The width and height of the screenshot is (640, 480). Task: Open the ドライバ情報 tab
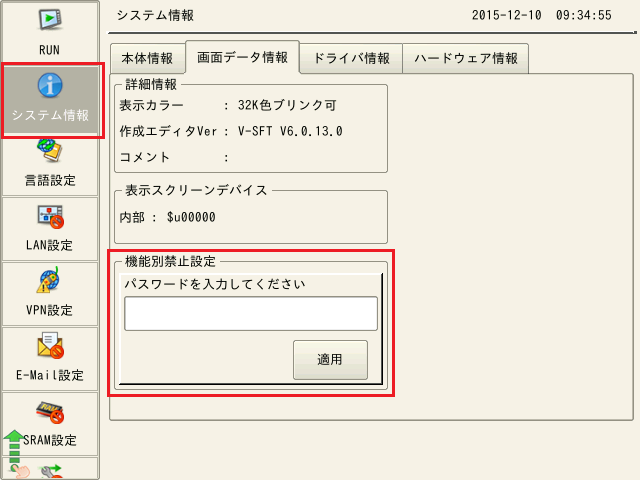coord(351,58)
